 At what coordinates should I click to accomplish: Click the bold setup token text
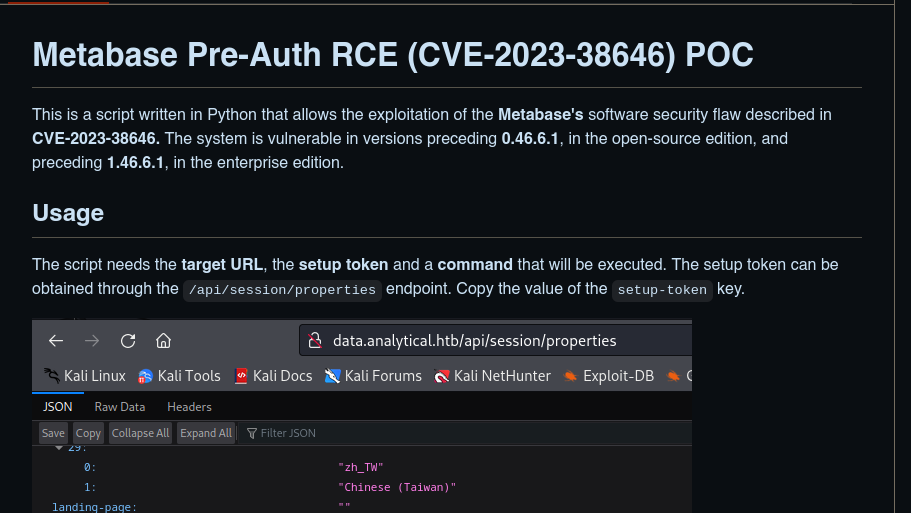pyautogui.click(x=343, y=265)
